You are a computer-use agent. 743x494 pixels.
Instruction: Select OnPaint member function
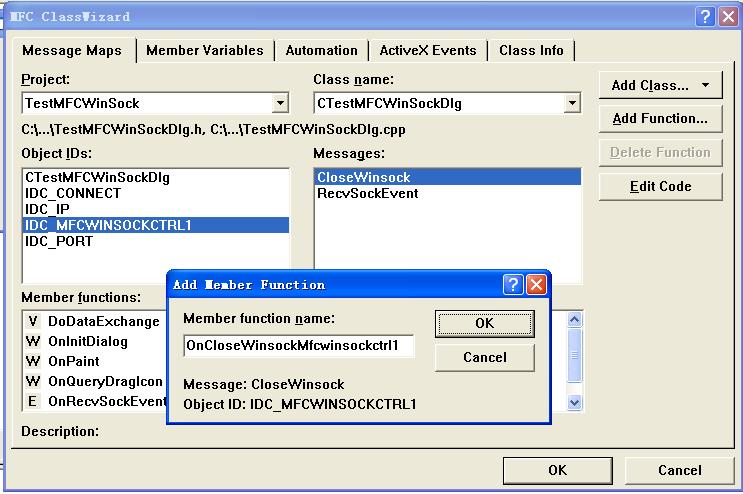click(x=95, y=361)
